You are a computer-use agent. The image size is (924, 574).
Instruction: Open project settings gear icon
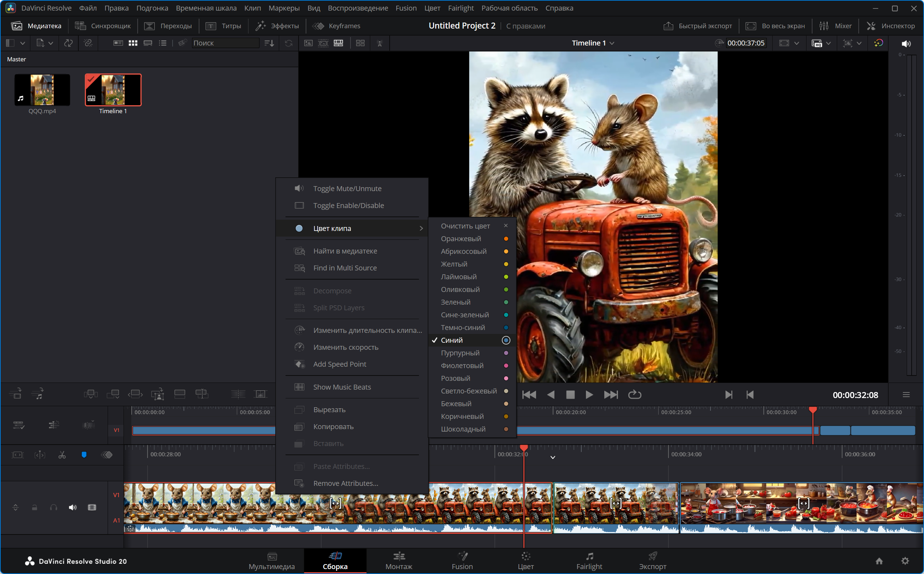point(905,561)
